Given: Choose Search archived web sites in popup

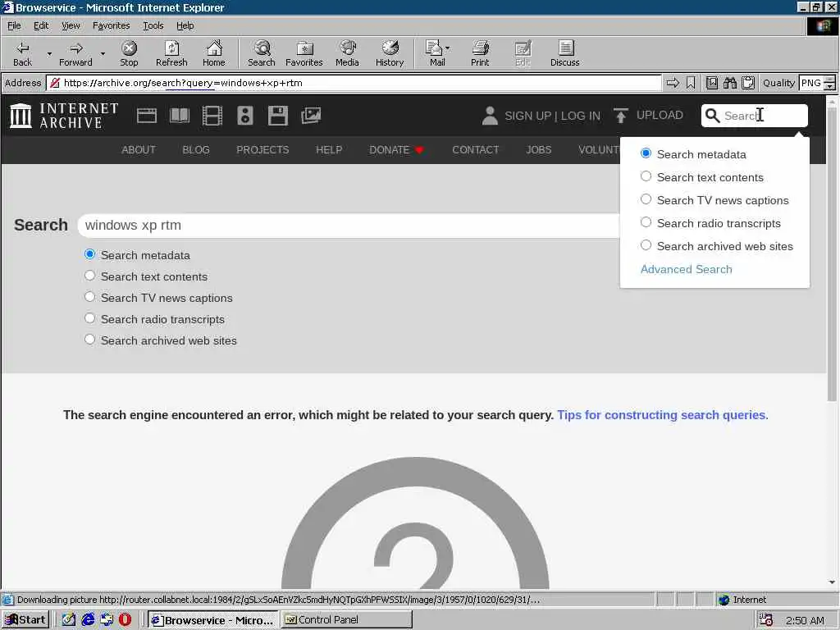Looking at the screenshot, I should click(646, 246).
